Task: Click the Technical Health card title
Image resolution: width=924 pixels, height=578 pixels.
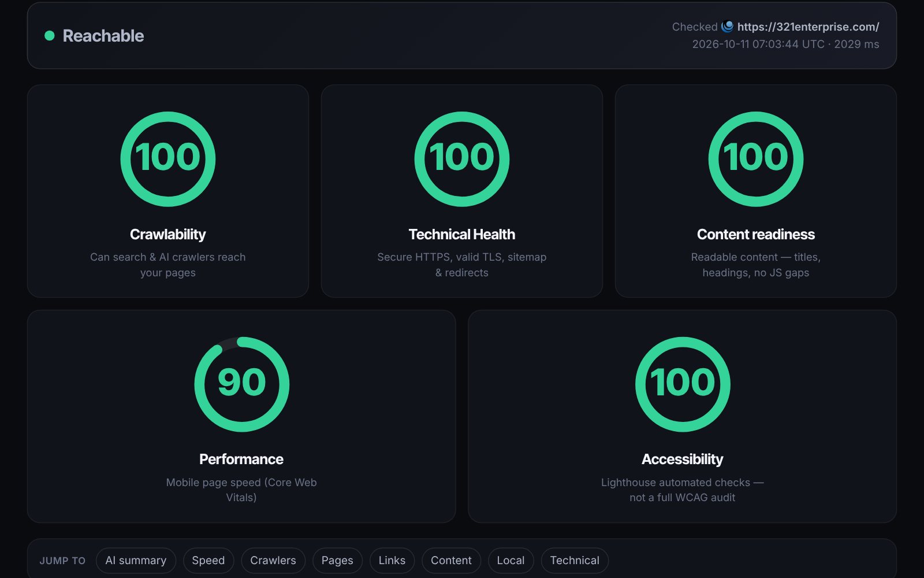Action: pyautogui.click(x=462, y=234)
